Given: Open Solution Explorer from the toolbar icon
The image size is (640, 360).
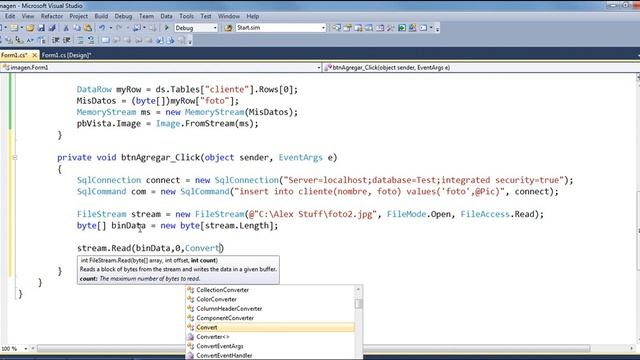Looking at the screenshot, I should click(337, 28).
